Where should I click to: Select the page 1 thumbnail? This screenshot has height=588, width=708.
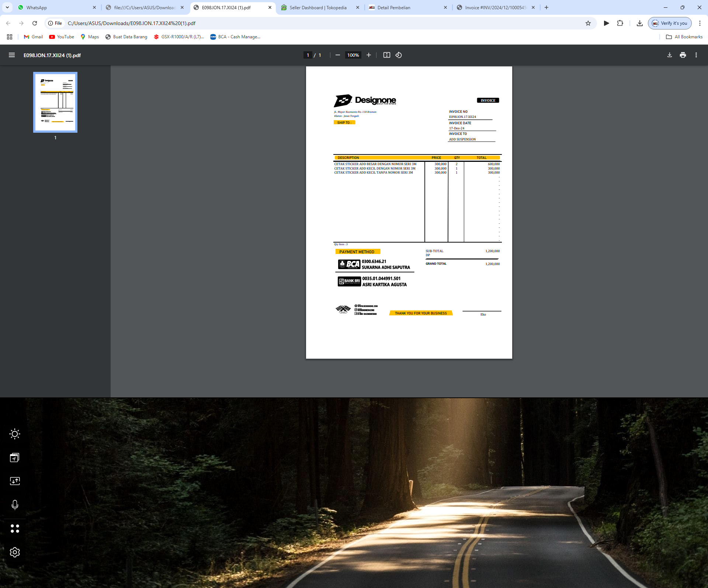coord(55,102)
